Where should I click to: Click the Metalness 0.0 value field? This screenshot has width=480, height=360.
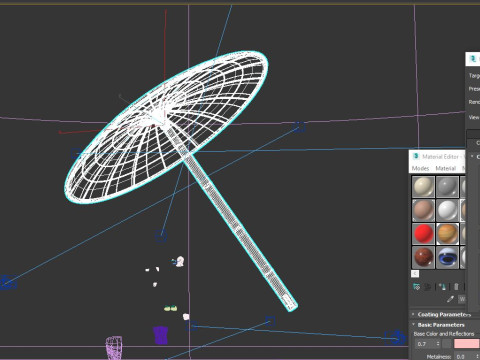(x=463, y=357)
